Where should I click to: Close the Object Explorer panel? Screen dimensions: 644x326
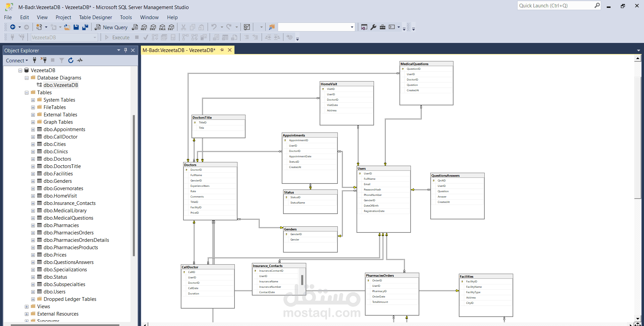133,50
